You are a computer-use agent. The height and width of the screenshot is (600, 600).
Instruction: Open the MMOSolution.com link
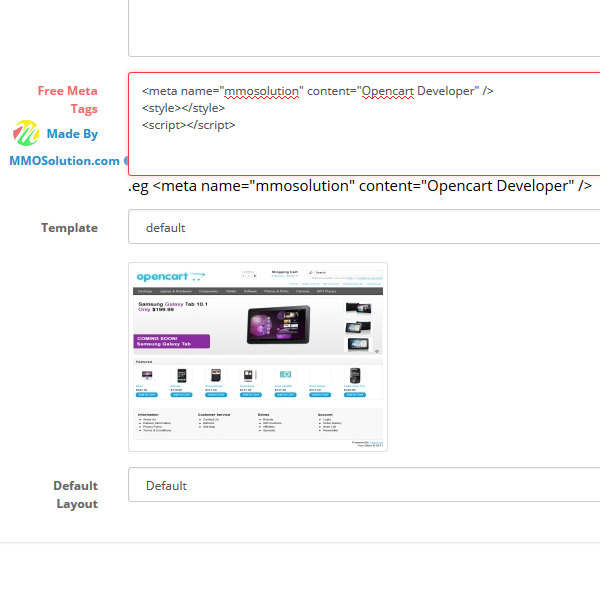click(x=64, y=160)
